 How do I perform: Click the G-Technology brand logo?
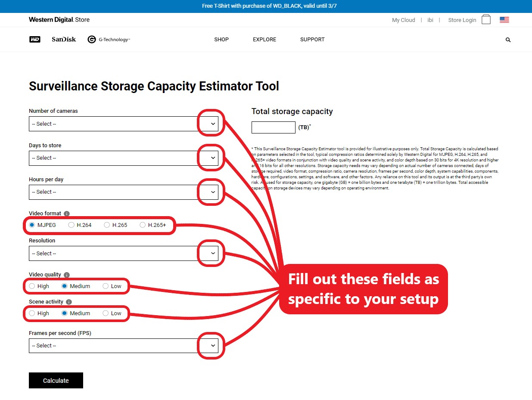tap(109, 40)
